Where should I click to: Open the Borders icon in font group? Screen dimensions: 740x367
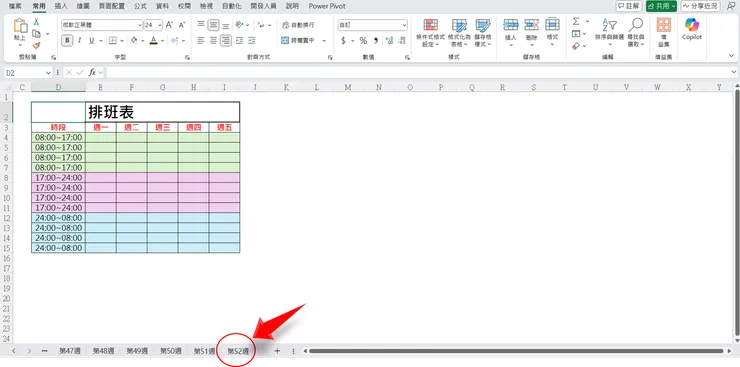click(x=113, y=41)
